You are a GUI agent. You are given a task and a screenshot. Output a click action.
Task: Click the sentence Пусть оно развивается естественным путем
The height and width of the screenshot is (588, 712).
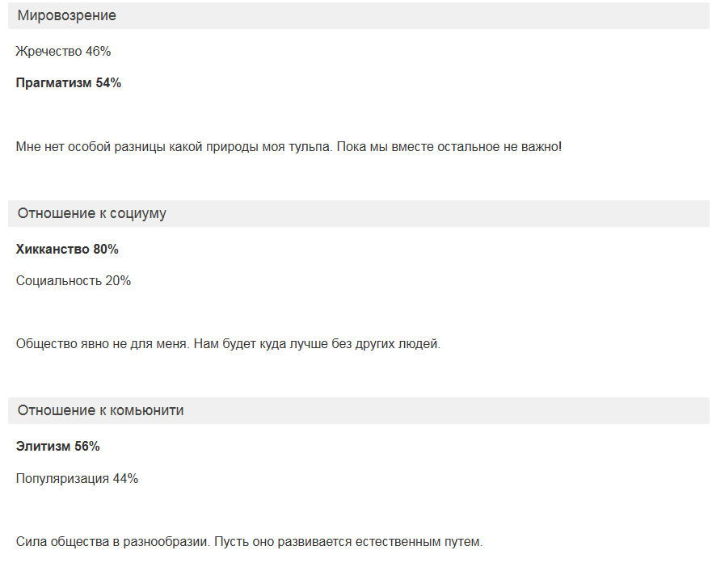click(x=349, y=542)
